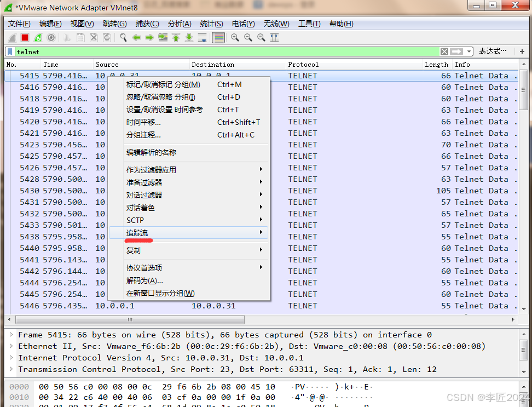This screenshot has width=532, height=407.
Task: Apply the display filter arrow
Action: click(x=456, y=51)
